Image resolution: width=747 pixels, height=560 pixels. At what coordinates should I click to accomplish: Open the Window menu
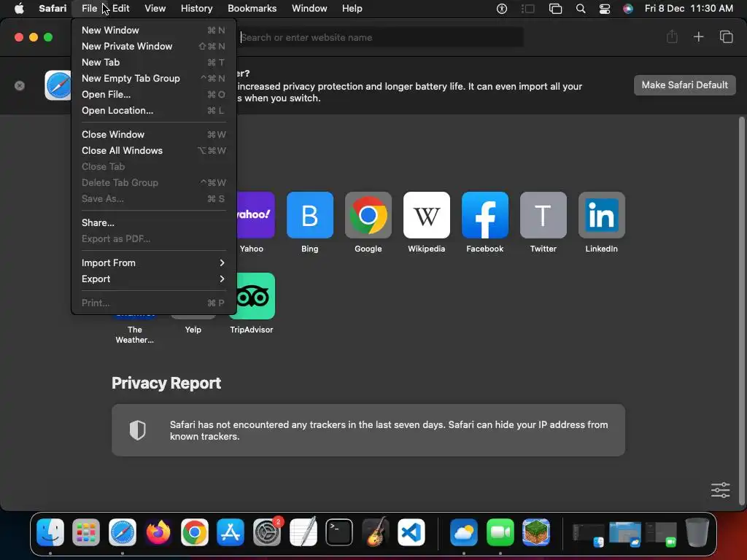click(x=309, y=8)
